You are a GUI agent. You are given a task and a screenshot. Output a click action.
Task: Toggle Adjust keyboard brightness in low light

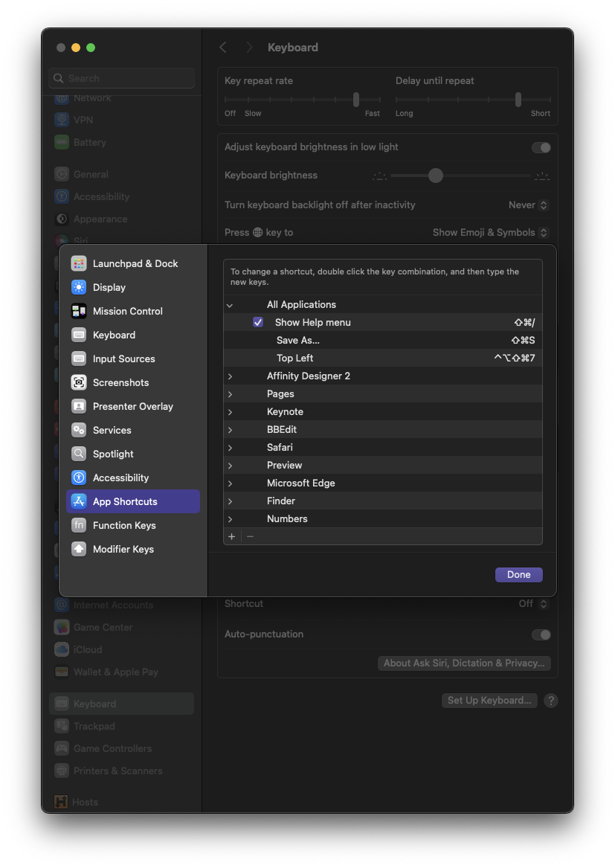point(541,147)
